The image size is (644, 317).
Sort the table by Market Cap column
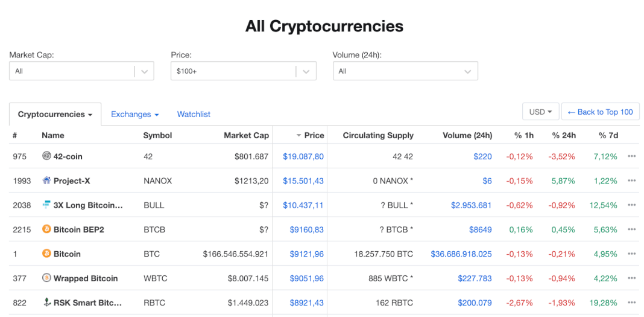click(247, 135)
